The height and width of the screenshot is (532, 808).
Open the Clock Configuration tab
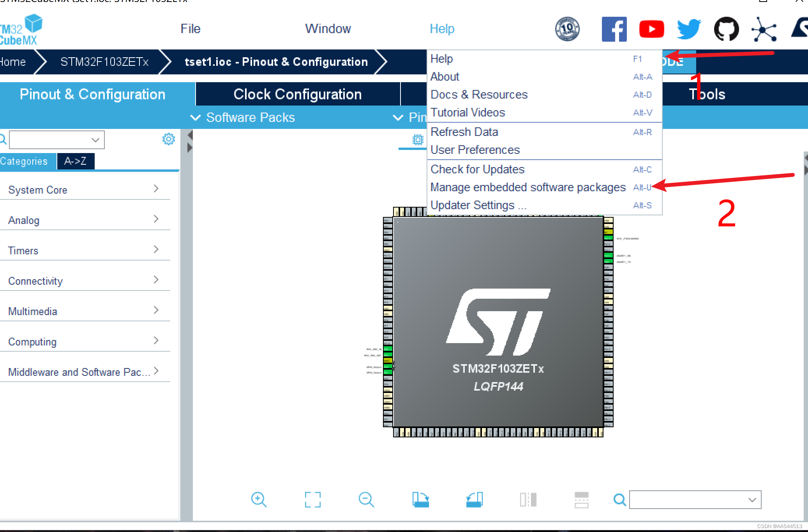(x=297, y=94)
